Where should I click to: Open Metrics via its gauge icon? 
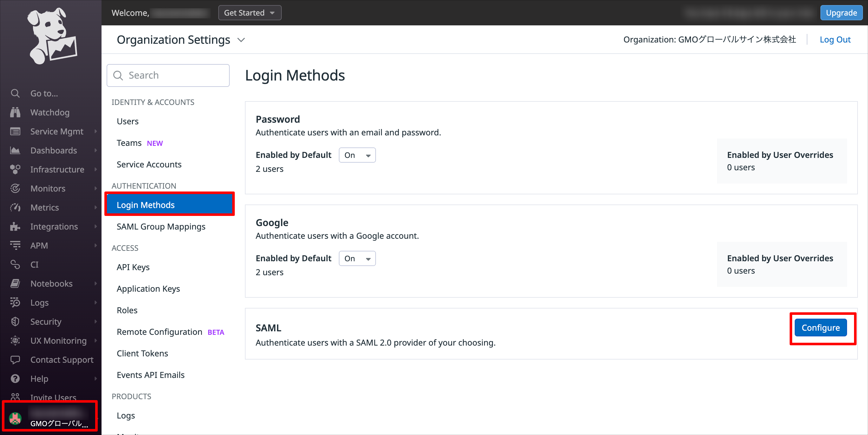[x=15, y=207]
